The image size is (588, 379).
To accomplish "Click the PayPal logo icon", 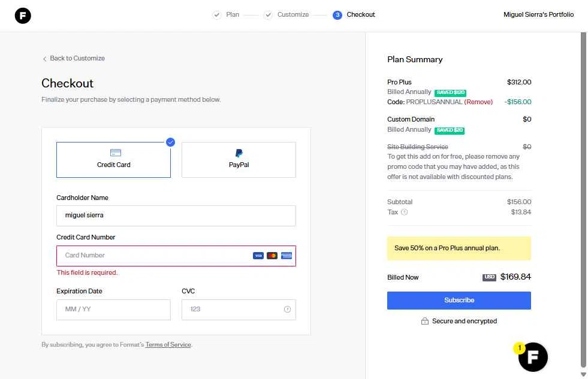I will tap(239, 153).
